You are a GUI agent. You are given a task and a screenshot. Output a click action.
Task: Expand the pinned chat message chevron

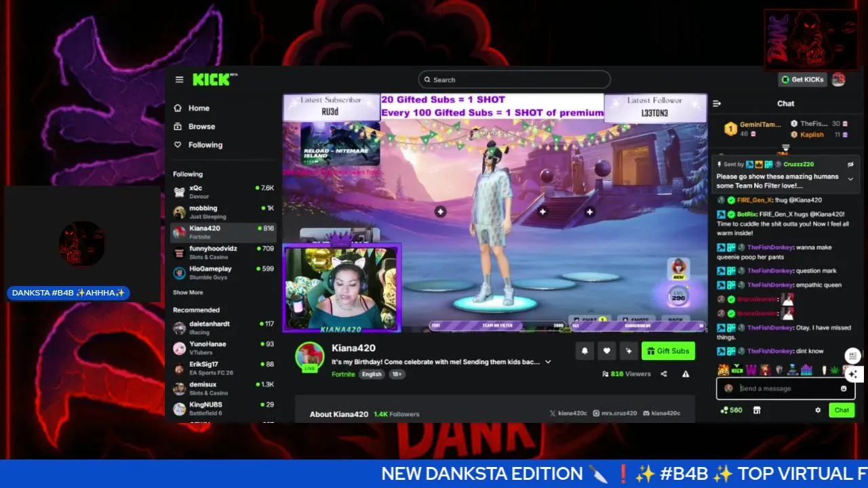tap(850, 179)
